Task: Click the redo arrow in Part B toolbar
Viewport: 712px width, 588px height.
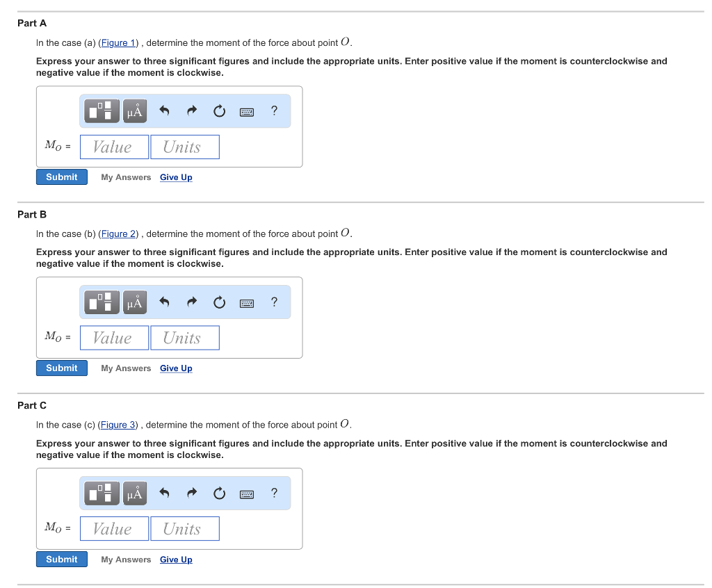Action: (x=191, y=302)
